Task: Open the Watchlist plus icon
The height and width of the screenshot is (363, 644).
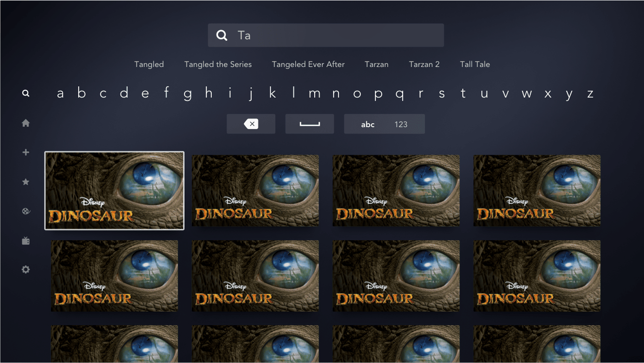Action: click(x=26, y=152)
